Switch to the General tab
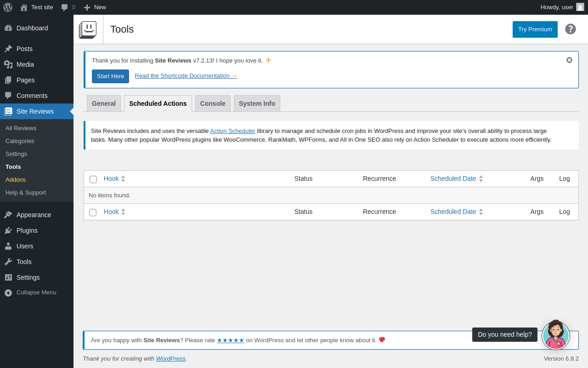Image resolution: width=588 pixels, height=368 pixels. (x=104, y=103)
